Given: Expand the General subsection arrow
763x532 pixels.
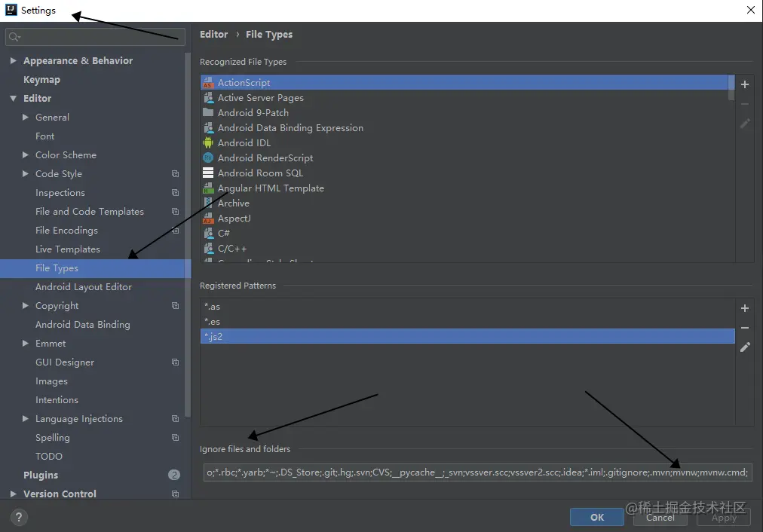Looking at the screenshot, I should pos(26,118).
